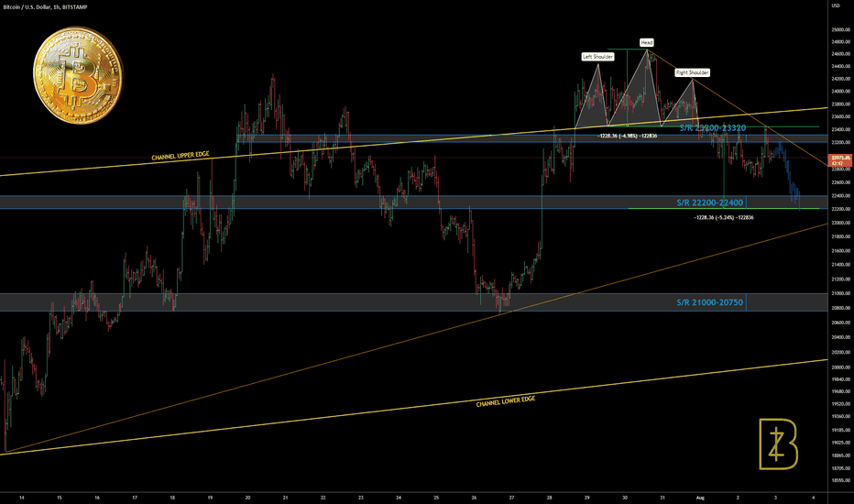
Task: Click 22000.00 on the price axis
Action: (841, 223)
